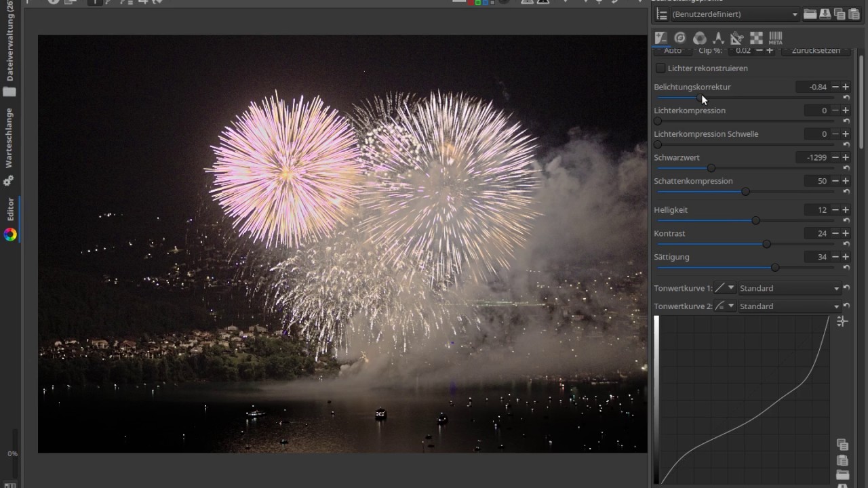Switch to the Exposure tools tab

point(660,38)
